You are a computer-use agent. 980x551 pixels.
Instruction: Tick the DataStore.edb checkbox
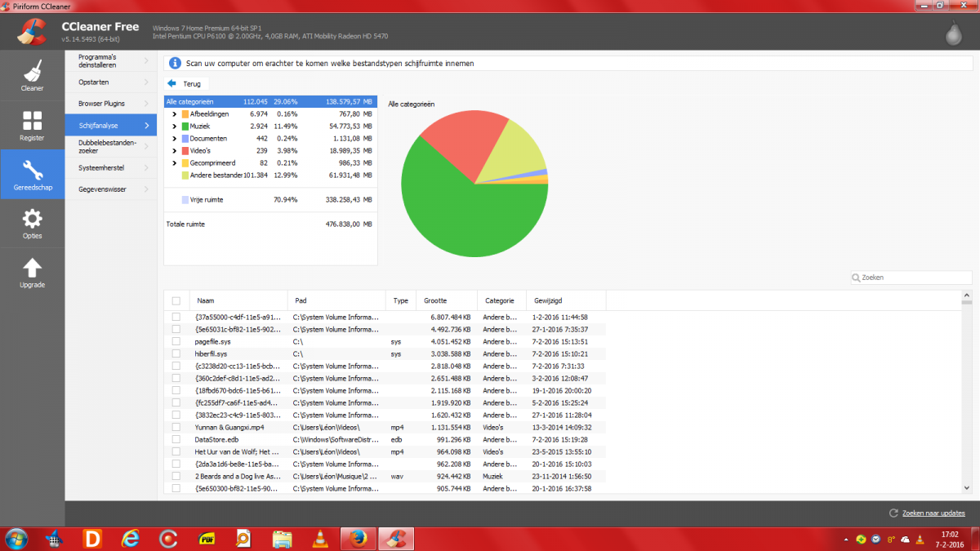click(176, 439)
